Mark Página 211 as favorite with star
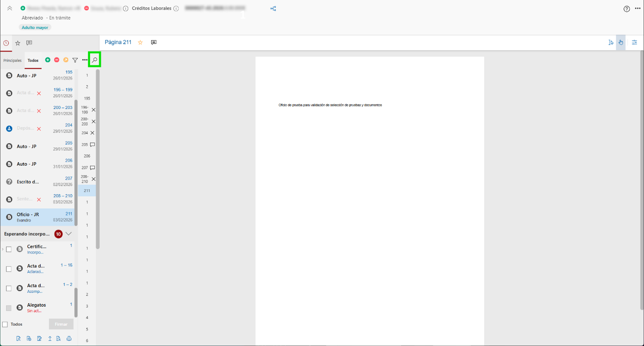This screenshot has height=346, width=644. pyautogui.click(x=140, y=42)
